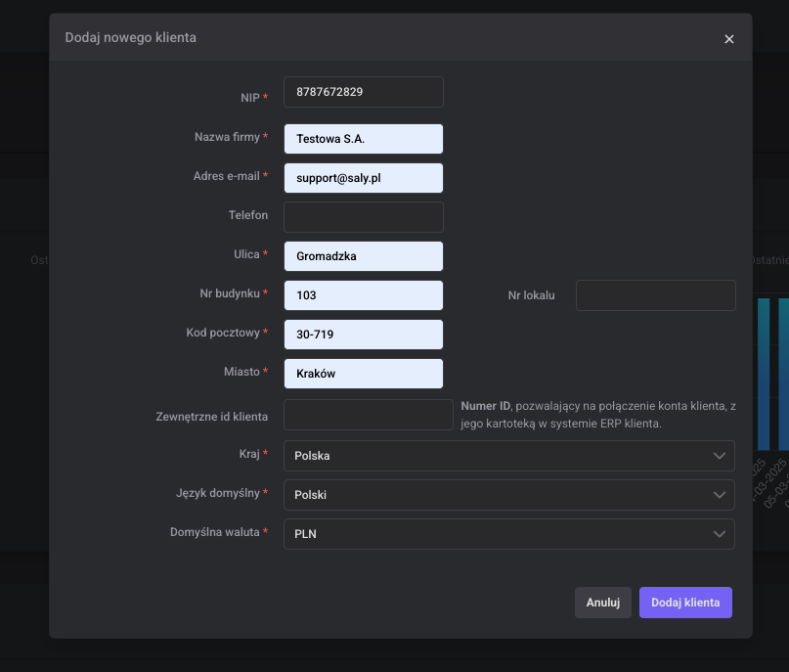
Task: Open the Domyślna waluta PLN dropdown
Action: [x=507, y=534]
